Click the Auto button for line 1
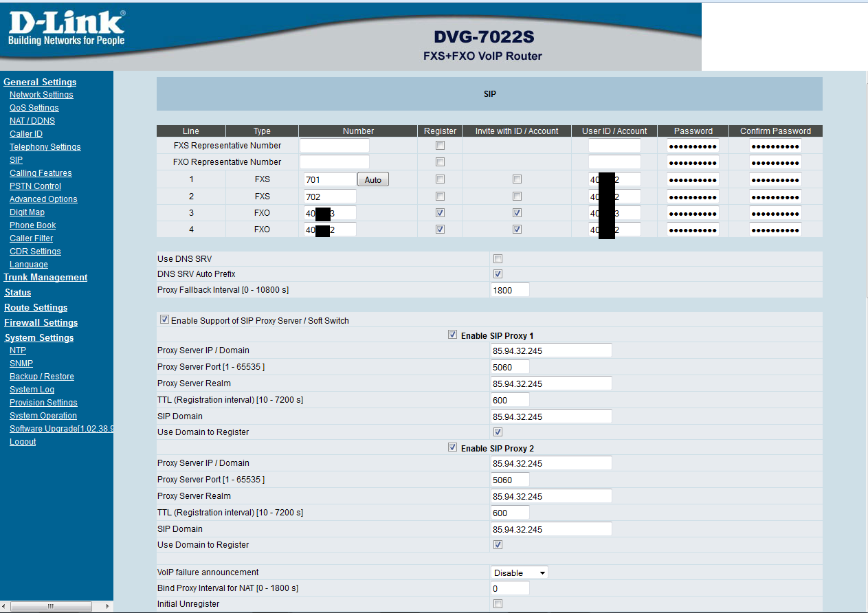Image resolution: width=868 pixels, height=613 pixels. (372, 179)
